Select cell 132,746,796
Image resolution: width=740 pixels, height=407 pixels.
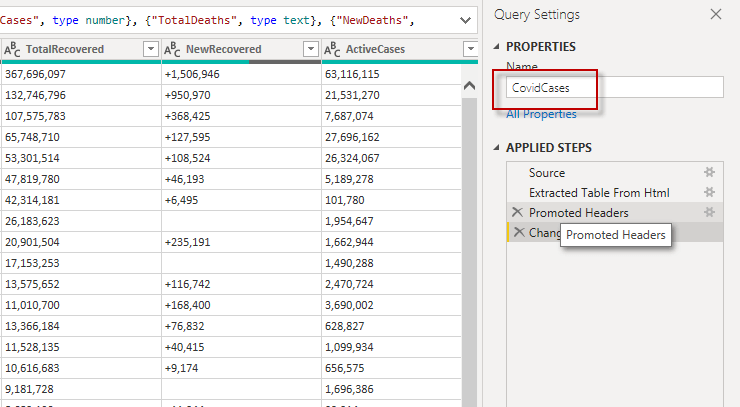[81, 95]
